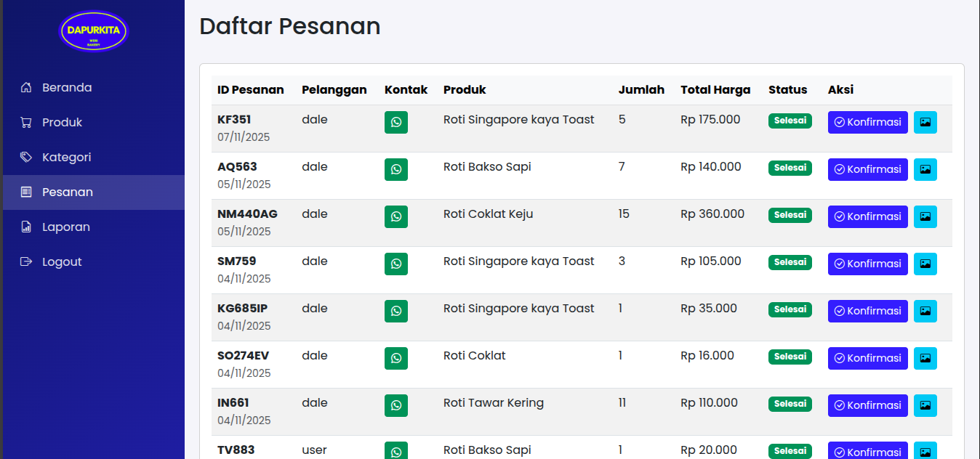
Task: Open WhatsApp contact for order IN661
Action: [x=396, y=405]
